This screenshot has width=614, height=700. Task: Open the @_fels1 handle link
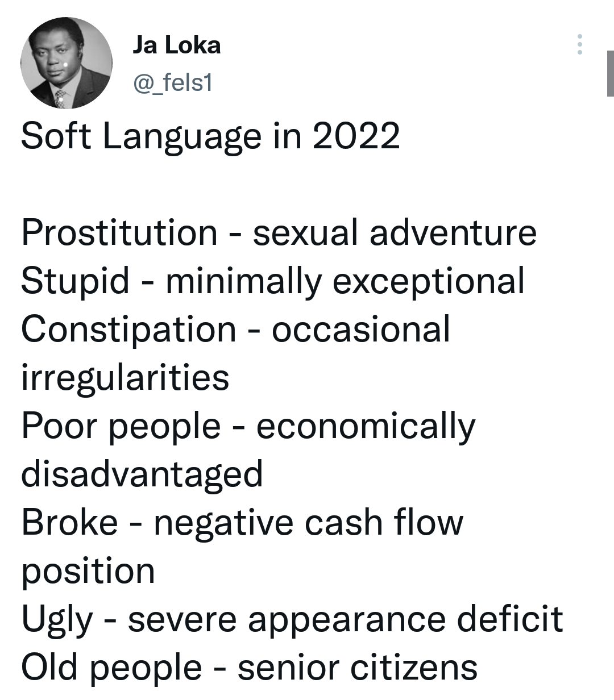173,83
